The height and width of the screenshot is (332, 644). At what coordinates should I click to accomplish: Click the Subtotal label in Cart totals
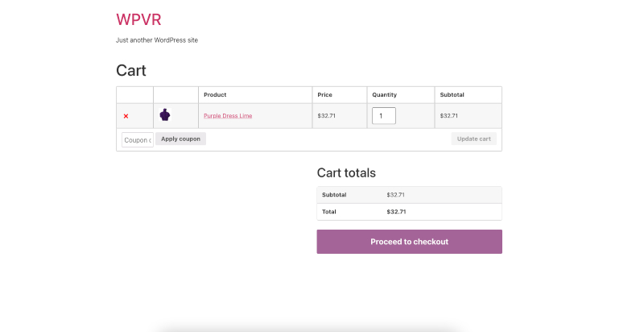click(334, 195)
